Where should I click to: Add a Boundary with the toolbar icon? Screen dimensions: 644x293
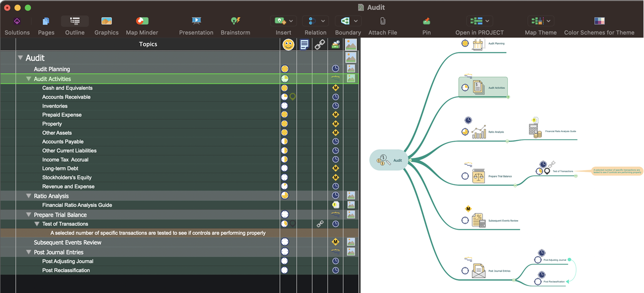click(x=345, y=21)
